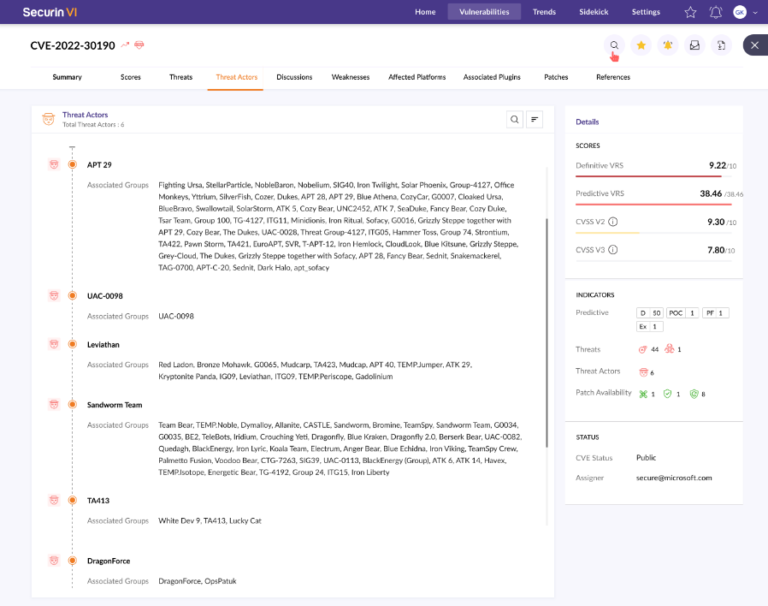The image size is (768, 606).
Task: Collapse the Sandworm Team timeline node
Action: coord(72,405)
